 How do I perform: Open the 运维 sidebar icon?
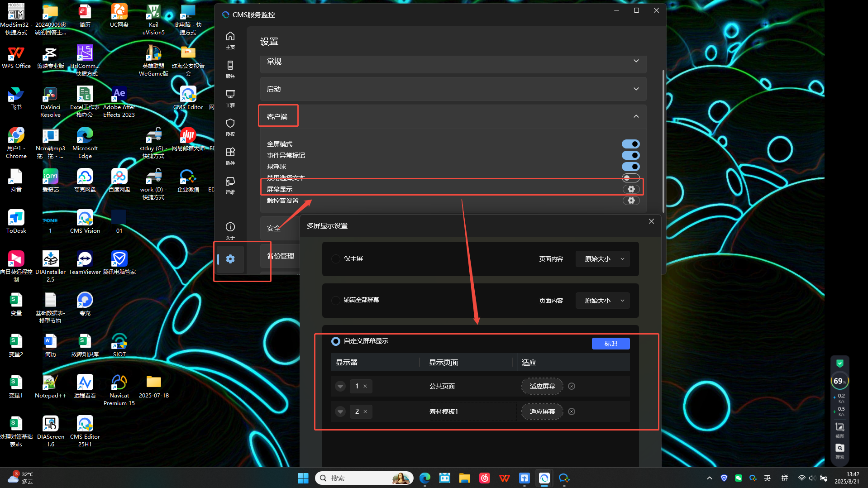(x=230, y=185)
